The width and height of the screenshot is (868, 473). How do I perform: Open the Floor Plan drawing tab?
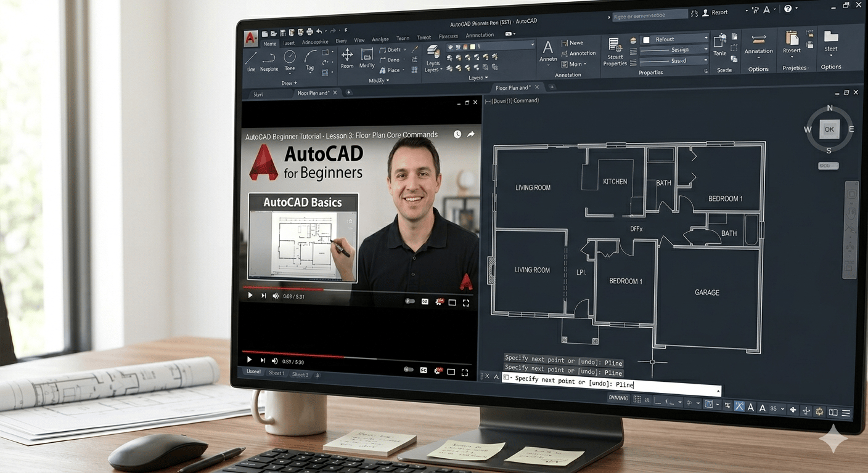tap(514, 87)
